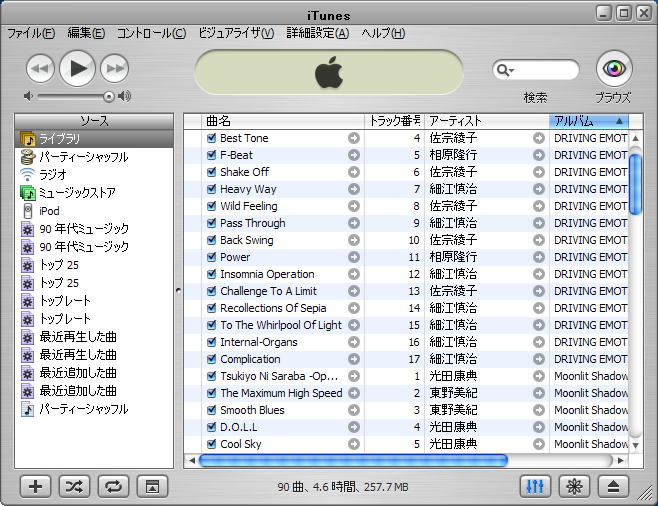Click the arrow next to Wild Feeling title
The image size is (658, 506).
354,206
